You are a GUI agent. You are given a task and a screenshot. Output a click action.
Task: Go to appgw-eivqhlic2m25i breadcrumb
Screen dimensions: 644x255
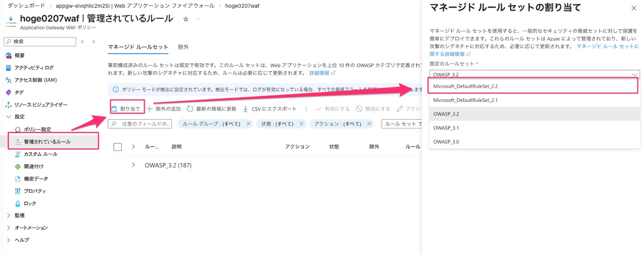(x=134, y=6)
